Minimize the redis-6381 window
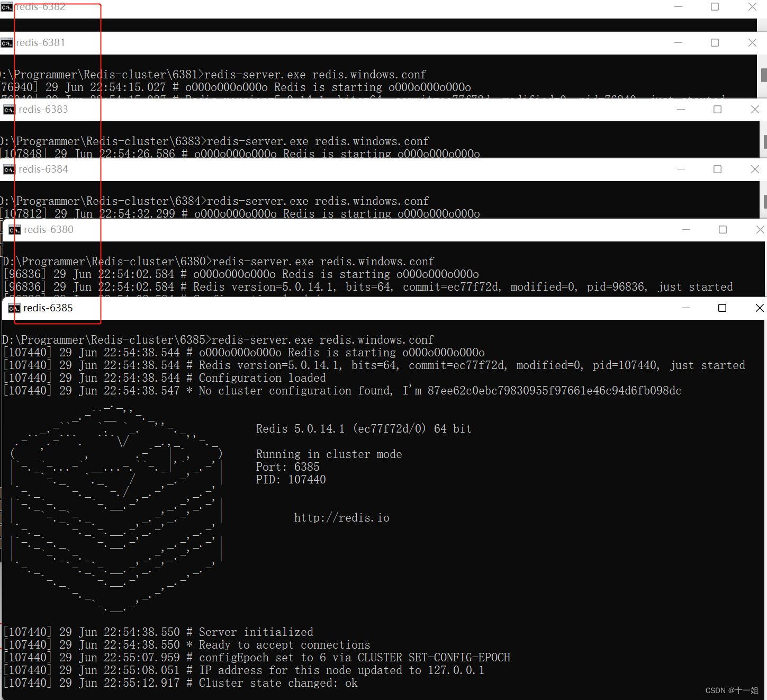The height and width of the screenshot is (700, 767). click(x=678, y=42)
